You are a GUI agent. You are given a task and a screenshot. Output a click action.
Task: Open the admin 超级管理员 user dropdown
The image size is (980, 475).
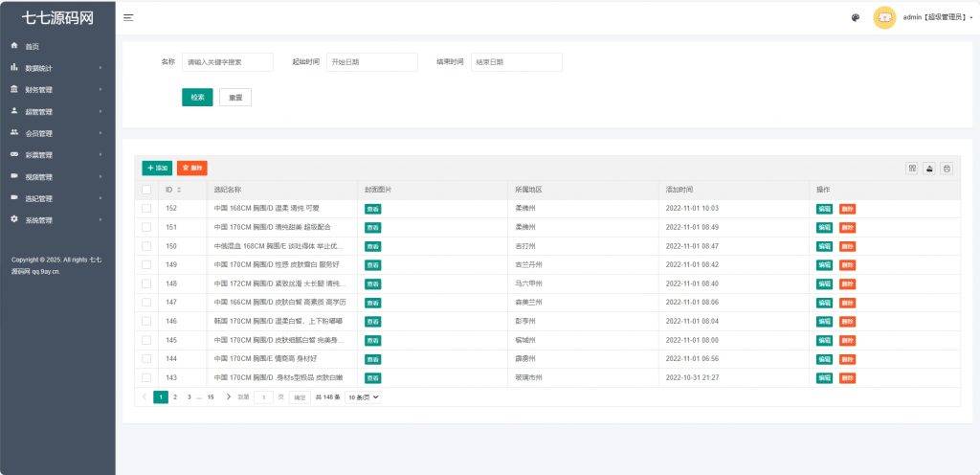938,18
